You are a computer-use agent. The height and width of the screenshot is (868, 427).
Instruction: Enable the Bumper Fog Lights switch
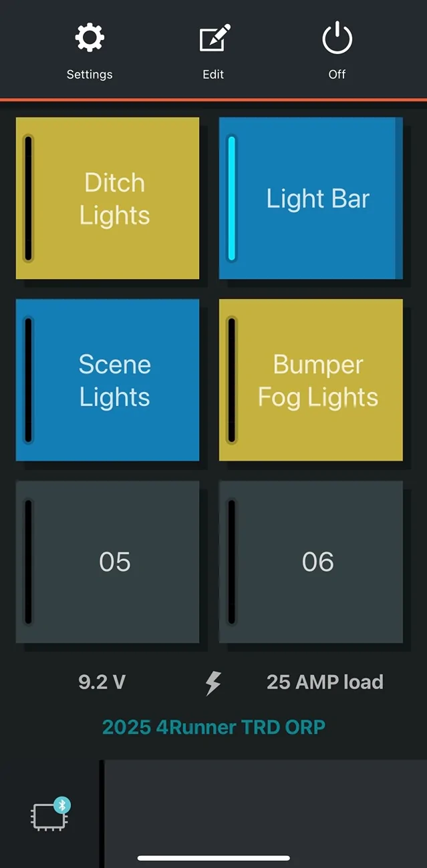(311, 380)
